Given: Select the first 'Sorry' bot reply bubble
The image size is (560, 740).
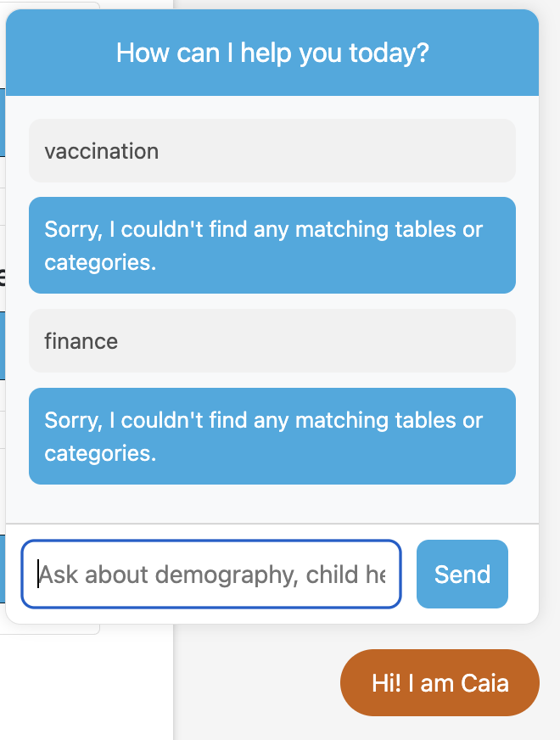Looking at the screenshot, I should click(x=272, y=245).
